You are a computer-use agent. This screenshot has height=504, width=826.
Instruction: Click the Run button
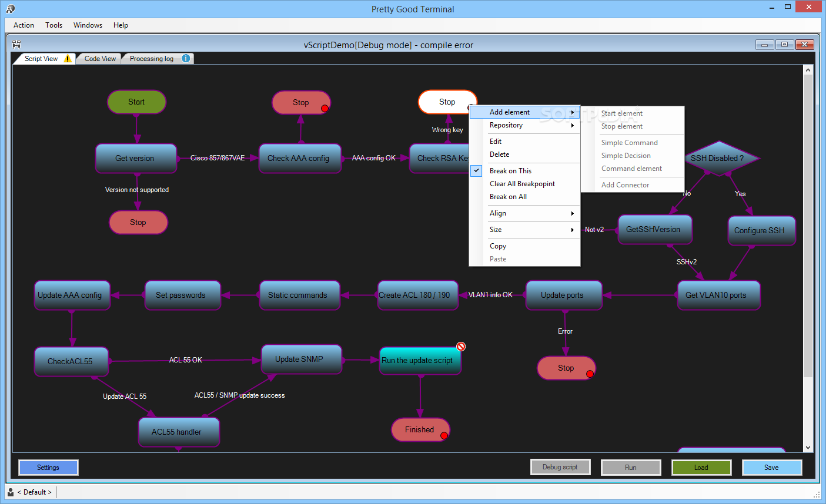(x=631, y=468)
